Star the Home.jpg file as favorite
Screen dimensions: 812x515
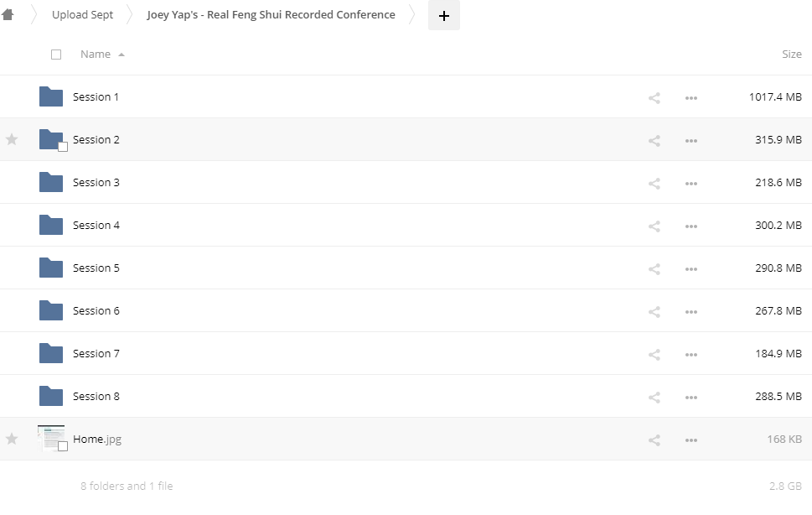(12, 439)
